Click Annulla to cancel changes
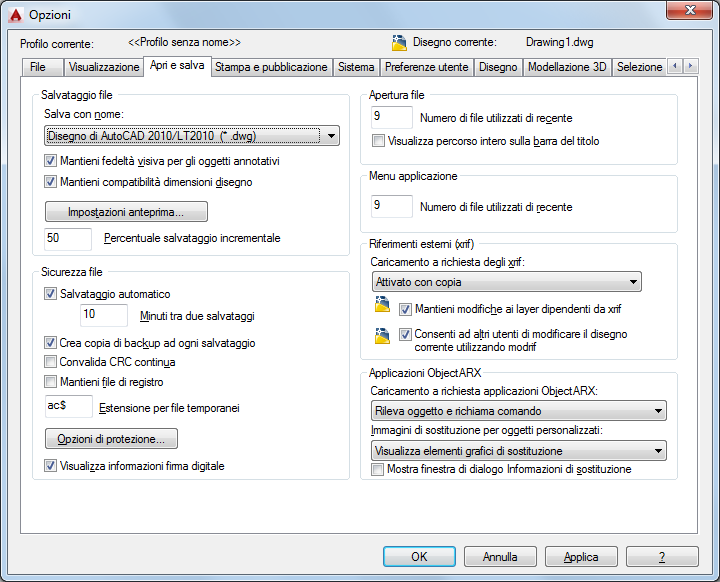The height and width of the screenshot is (582, 720). point(500,557)
